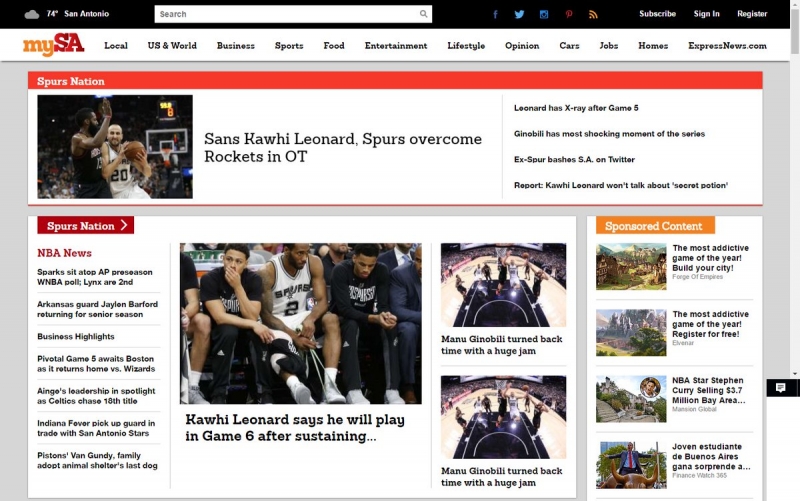
Task: Open the Entertainment menu section
Action: 395,45
